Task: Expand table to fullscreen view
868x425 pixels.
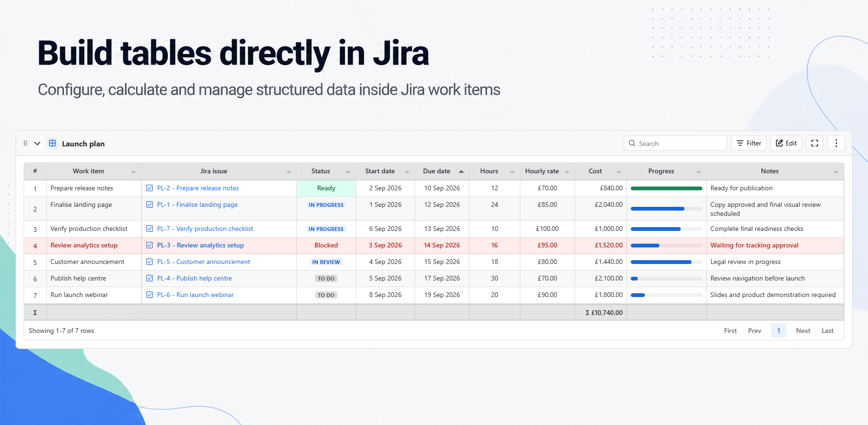Action: [815, 143]
